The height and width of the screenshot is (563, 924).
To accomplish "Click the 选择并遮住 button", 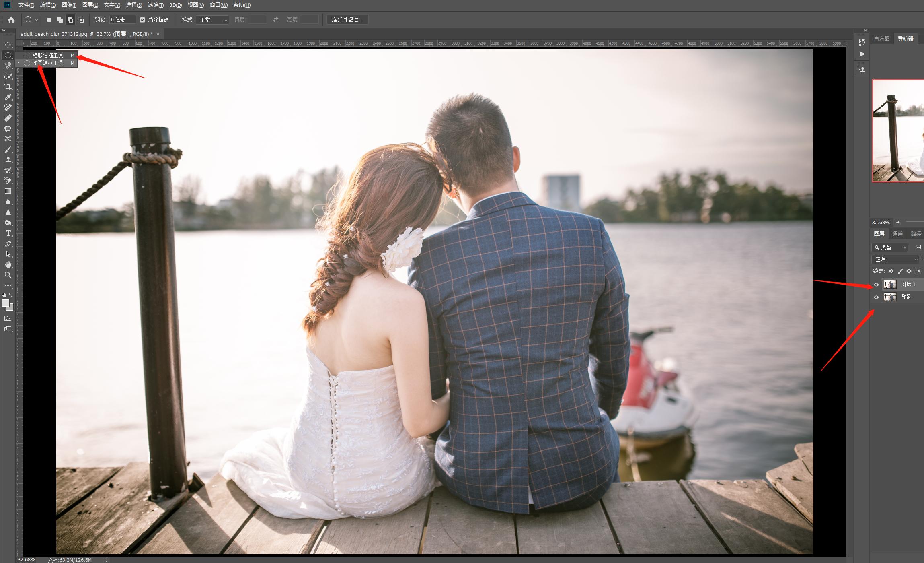I will [x=347, y=19].
